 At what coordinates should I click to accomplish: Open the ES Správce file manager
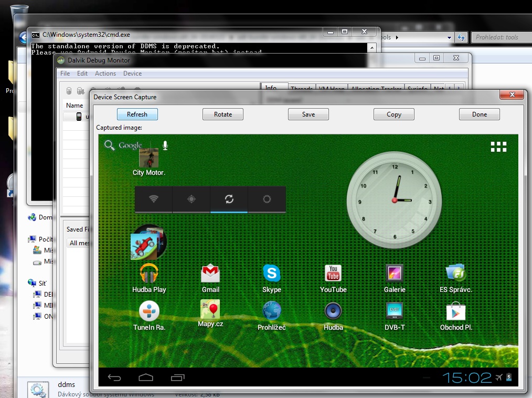tap(456, 278)
